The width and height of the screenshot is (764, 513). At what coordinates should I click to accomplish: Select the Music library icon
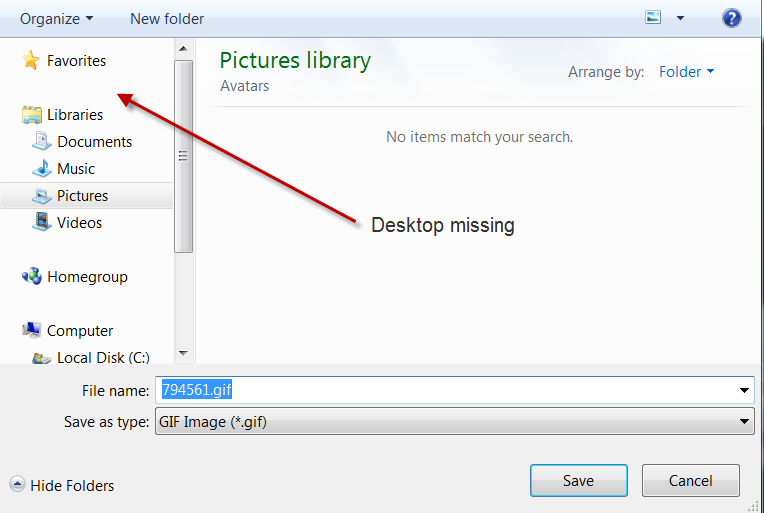click(42, 169)
